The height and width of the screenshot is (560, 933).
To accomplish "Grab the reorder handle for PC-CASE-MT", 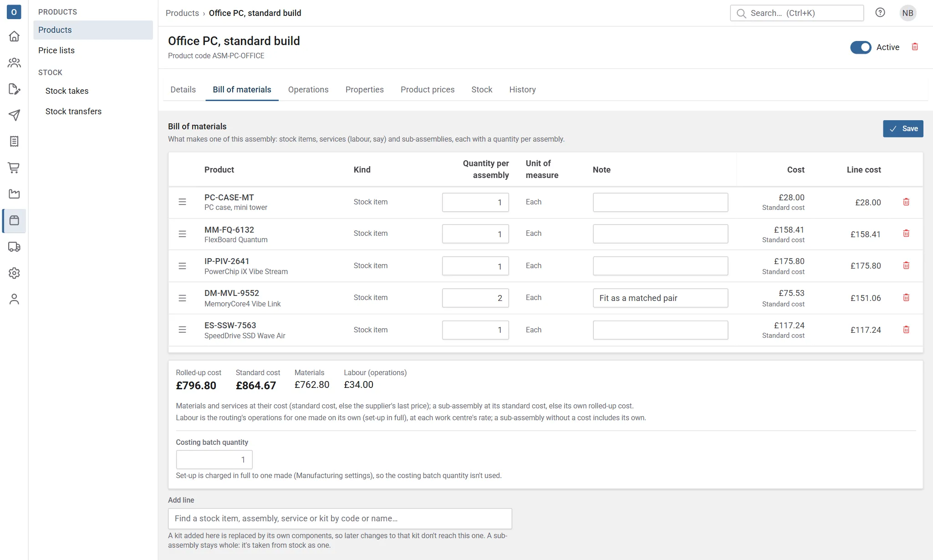I will tap(182, 202).
